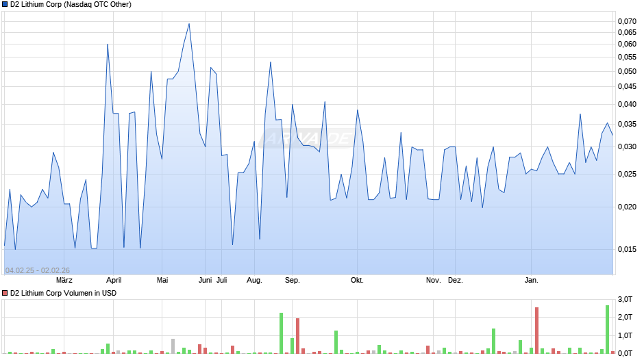The height and width of the screenshot is (360, 644).
Task: Click the 2,0T volume axis value
Action: (625, 318)
